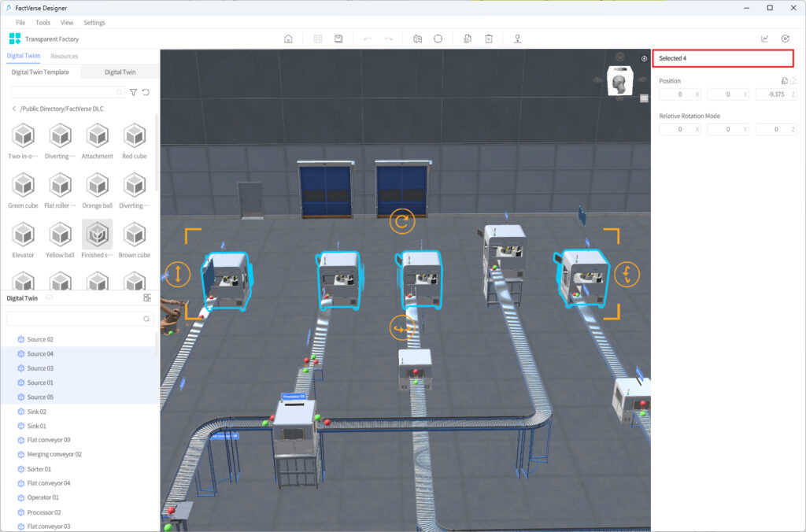
Task: Select the Elevator template
Action: (x=23, y=239)
